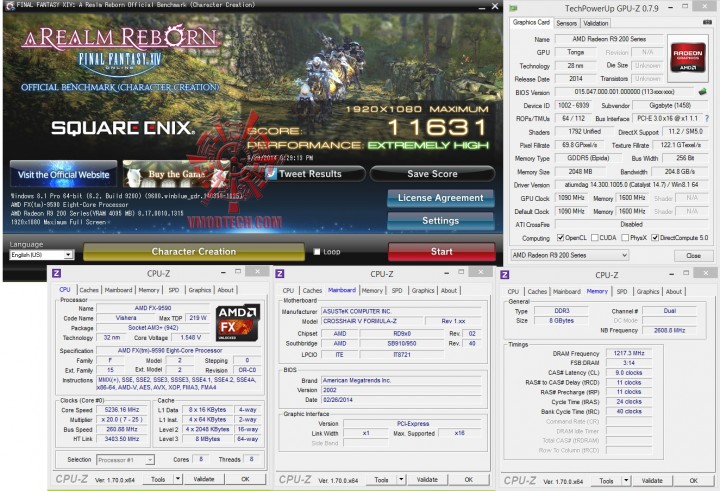Expand the Tools dropdown arrow in the Memory window
Viewport: 720px width, 491px height.
626,481
